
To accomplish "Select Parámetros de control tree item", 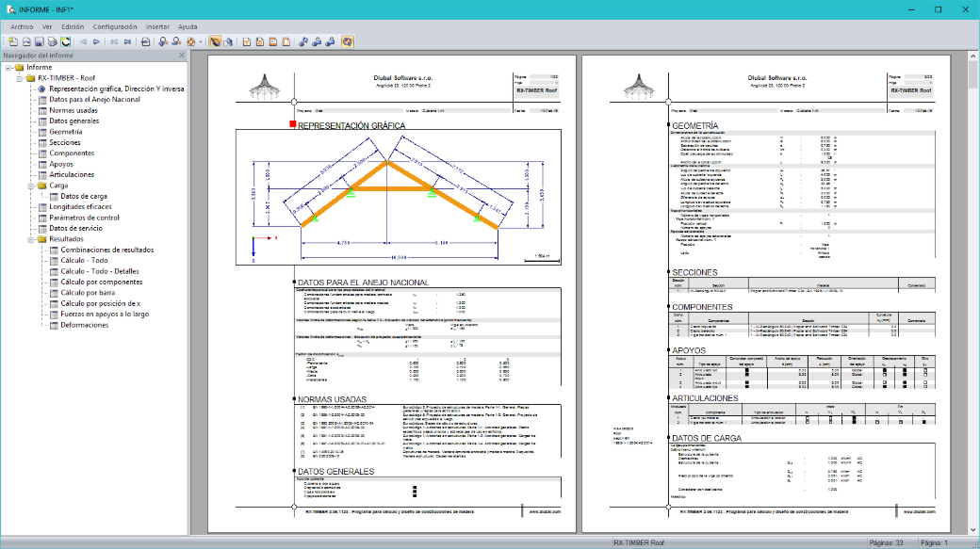I will [84, 218].
